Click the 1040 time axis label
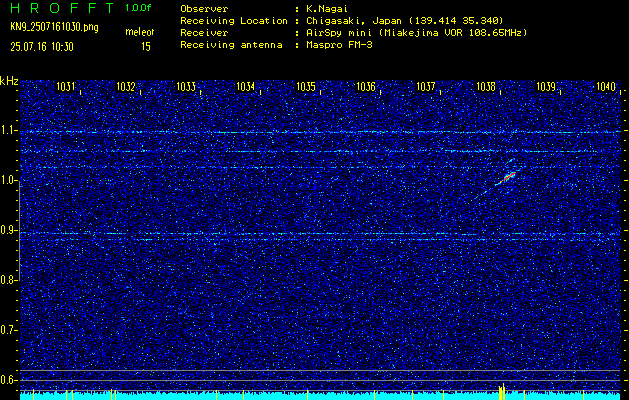Screen dimensions: 629x400 click(x=606, y=86)
